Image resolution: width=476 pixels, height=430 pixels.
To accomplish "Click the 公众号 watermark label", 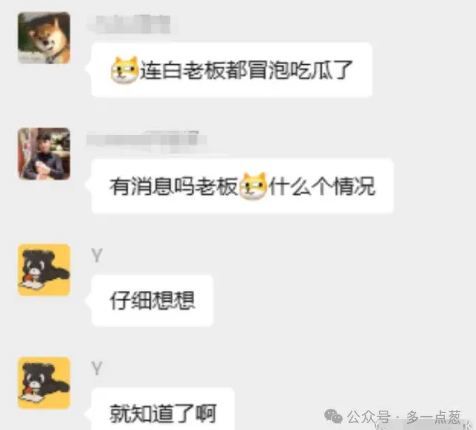I will click(x=369, y=417).
